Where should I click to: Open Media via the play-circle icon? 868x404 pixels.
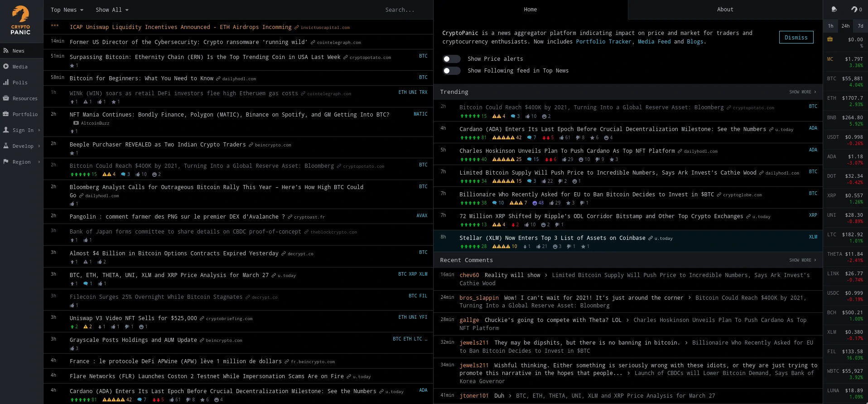(6, 66)
